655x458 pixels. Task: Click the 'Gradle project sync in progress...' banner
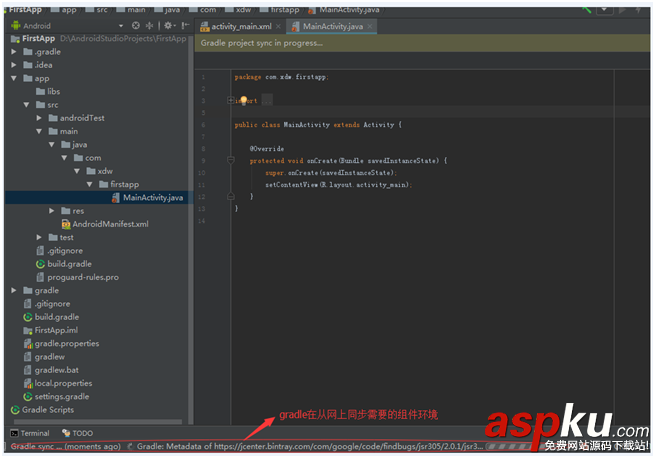(422, 43)
